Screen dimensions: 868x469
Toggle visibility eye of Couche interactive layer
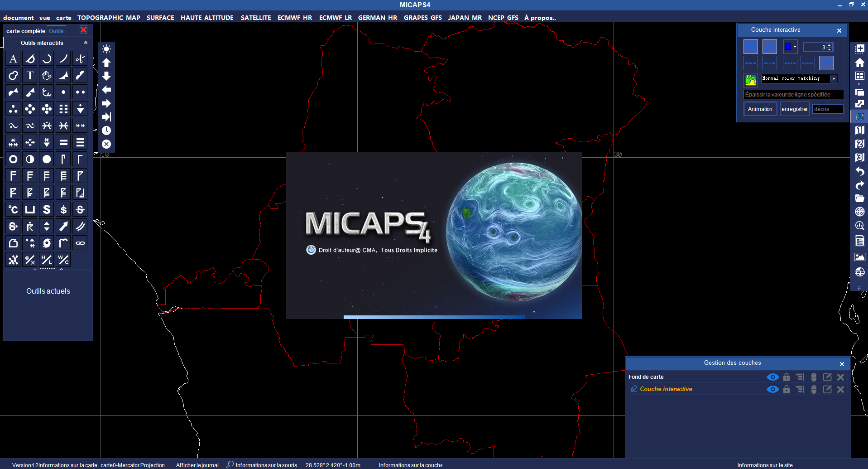pos(772,389)
